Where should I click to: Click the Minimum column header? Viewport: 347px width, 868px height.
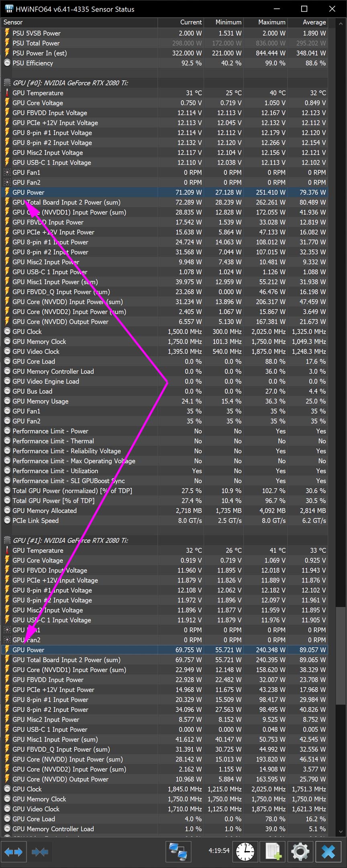(224, 22)
